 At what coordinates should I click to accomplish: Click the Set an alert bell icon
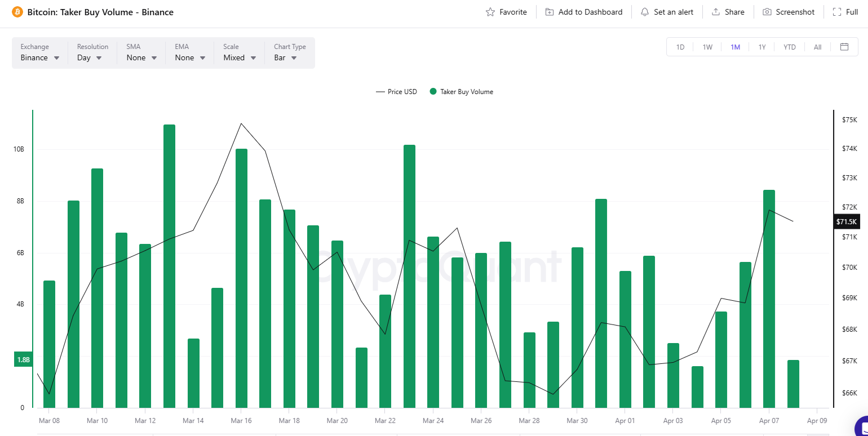pos(645,12)
